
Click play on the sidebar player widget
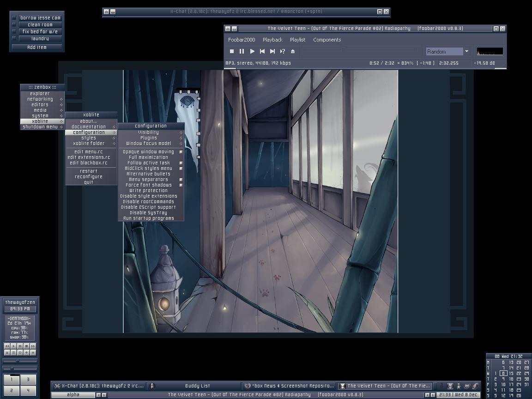13,346
